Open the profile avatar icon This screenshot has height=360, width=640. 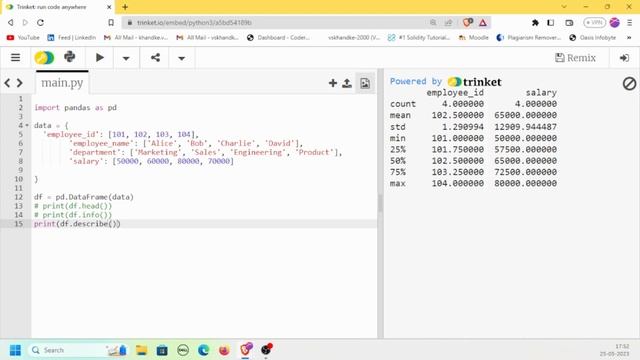click(x=614, y=22)
